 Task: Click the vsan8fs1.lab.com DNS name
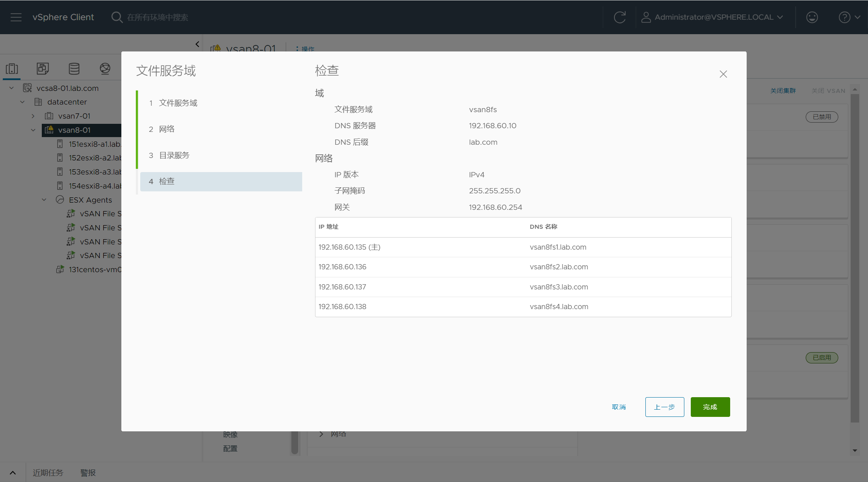coord(558,247)
